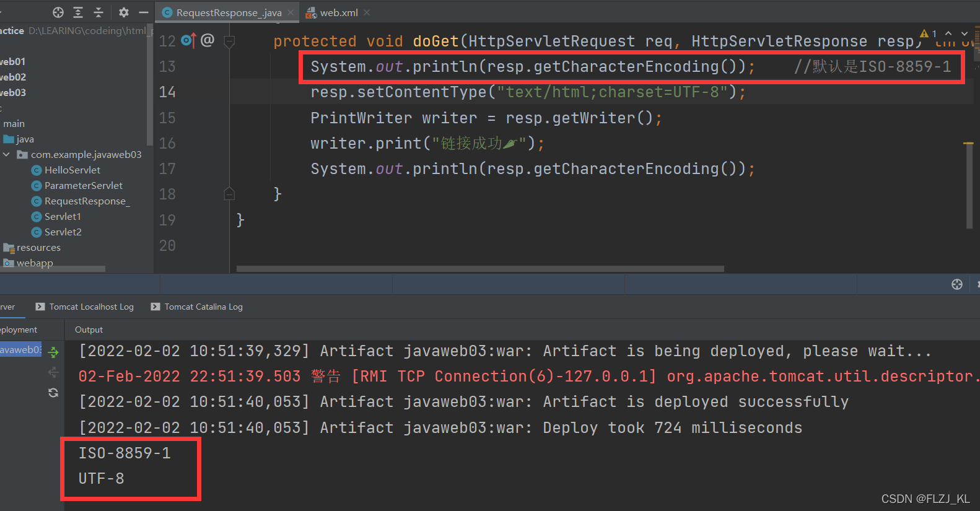Screen dimensions: 980x511
Task: Click override gutter icon on line 12
Action: (188, 40)
